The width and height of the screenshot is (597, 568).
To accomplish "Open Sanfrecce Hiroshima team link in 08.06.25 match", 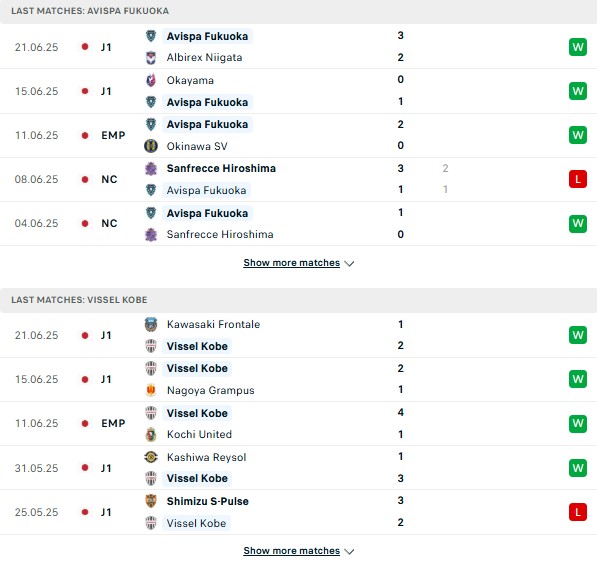I will click(221, 168).
